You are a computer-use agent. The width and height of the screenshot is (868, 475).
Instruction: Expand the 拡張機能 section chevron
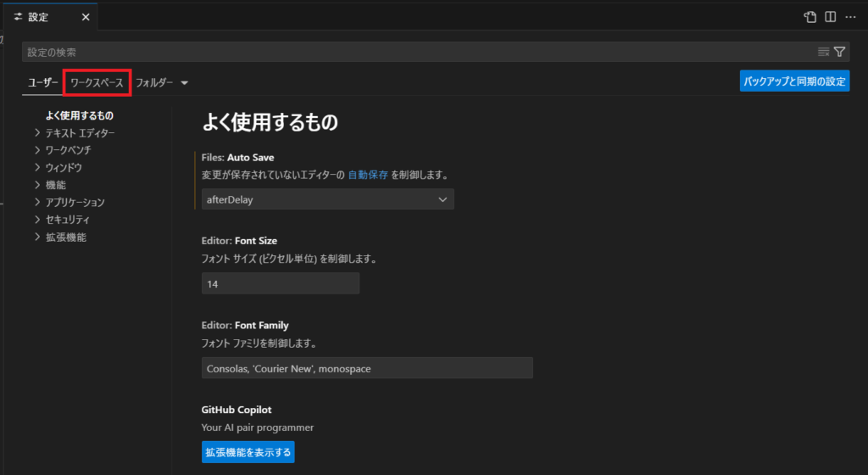click(37, 237)
